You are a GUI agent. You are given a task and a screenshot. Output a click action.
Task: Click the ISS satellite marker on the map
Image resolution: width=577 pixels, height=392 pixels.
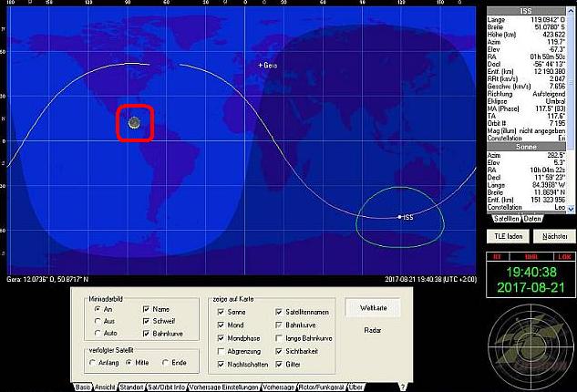399,216
